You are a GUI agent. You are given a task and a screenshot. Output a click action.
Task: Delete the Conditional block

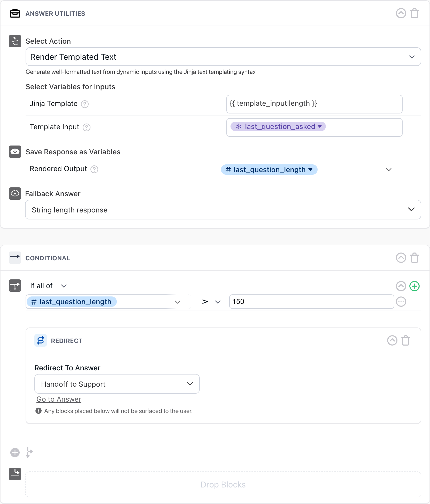[414, 258]
